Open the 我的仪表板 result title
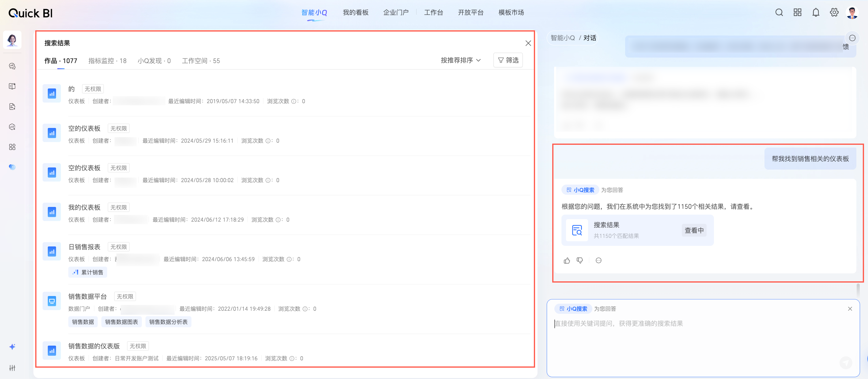868x379 pixels. click(84, 208)
